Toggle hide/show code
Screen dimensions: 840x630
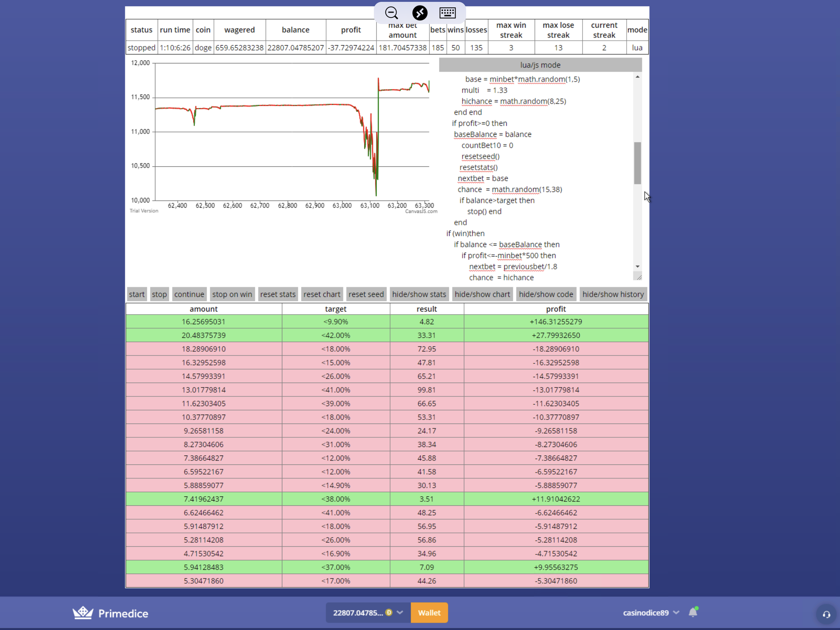coord(546,294)
